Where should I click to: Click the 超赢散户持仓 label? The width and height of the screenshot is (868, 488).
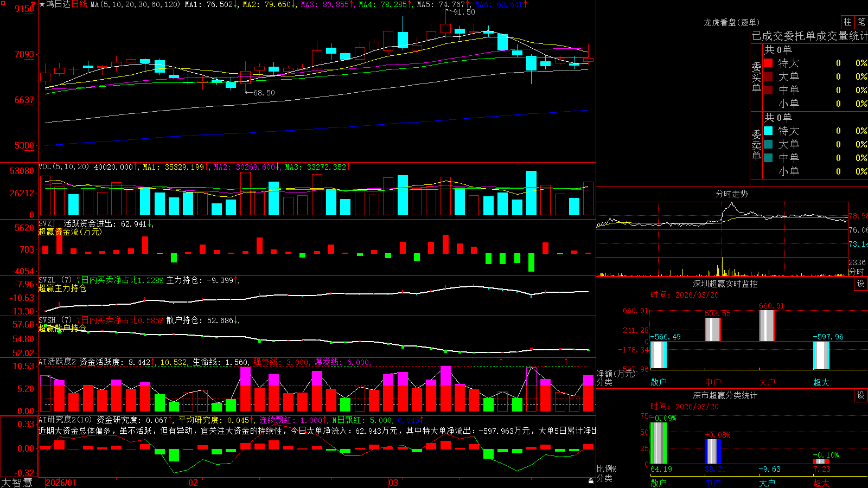(62, 328)
